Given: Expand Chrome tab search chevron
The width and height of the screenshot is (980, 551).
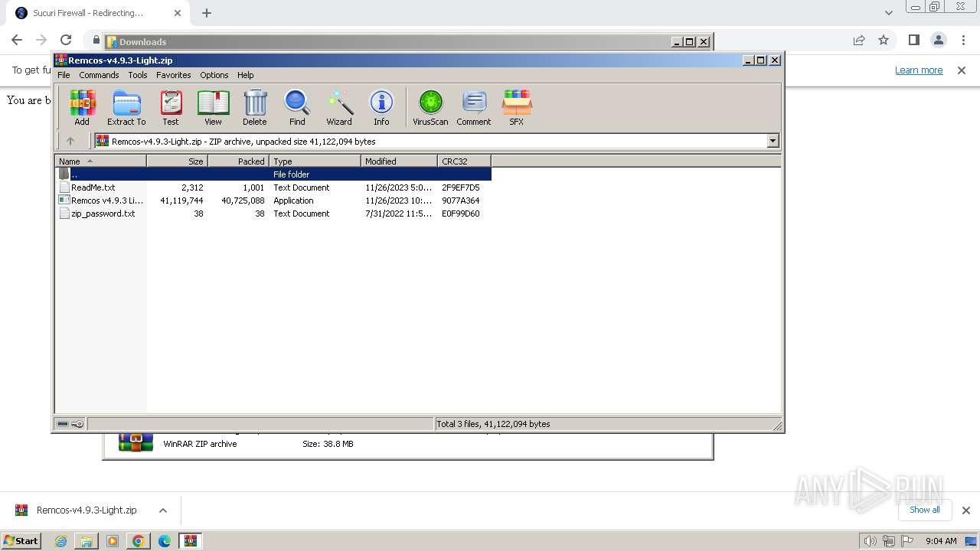Looking at the screenshot, I should coord(888,13).
